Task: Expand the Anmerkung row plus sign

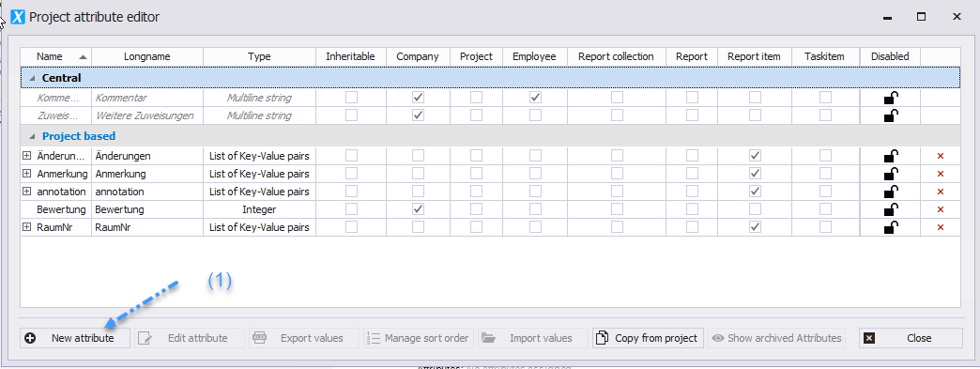Action: pos(26,174)
